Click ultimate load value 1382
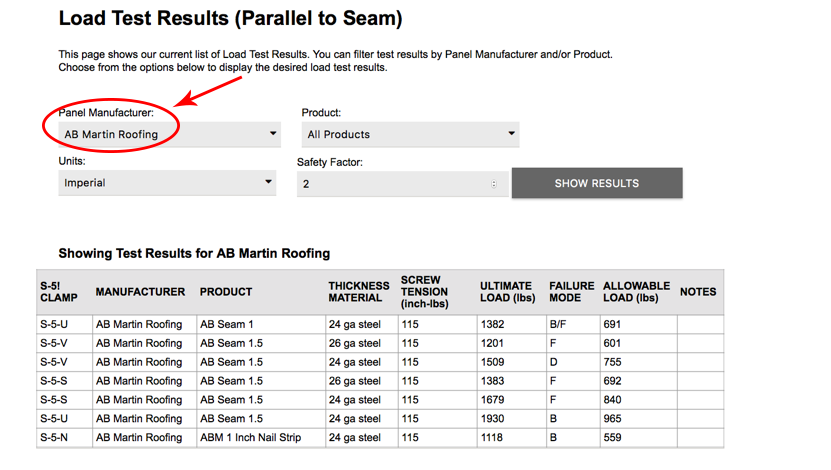Screen dimensions: 831x470 [x=492, y=324]
